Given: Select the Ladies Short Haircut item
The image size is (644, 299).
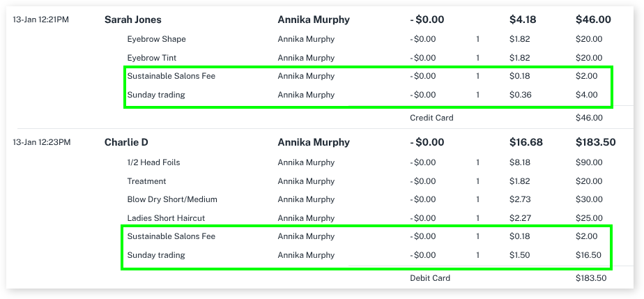Looking at the screenshot, I should pyautogui.click(x=166, y=218).
